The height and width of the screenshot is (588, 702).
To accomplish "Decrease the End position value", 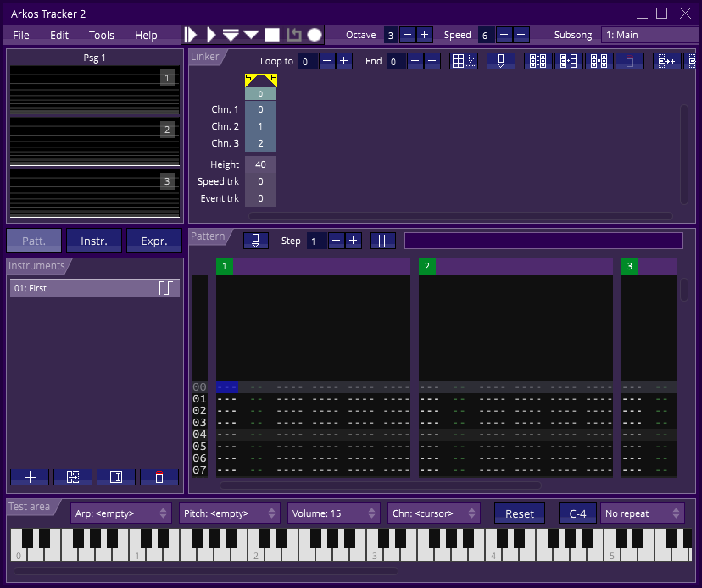I will tap(415, 61).
